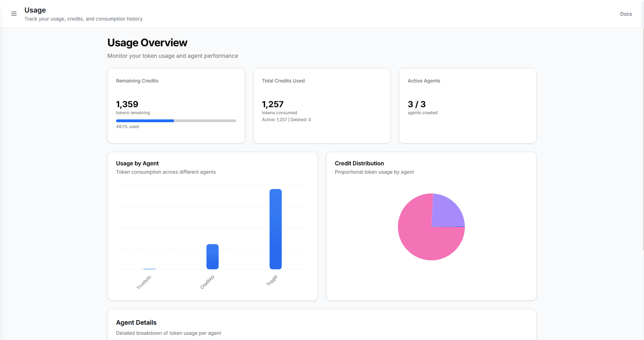Click the Trustlytic bar in chart
Viewport: 644px width, 340px height.
149,269
